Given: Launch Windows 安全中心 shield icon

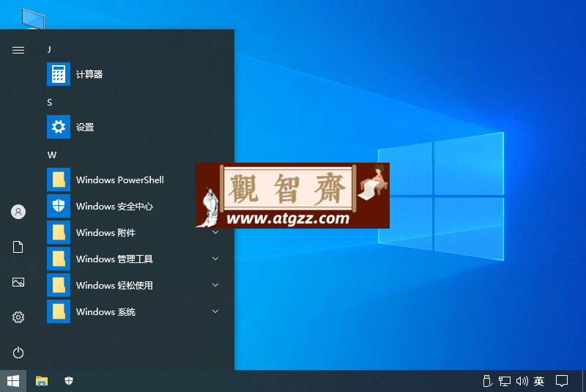Looking at the screenshot, I should click(59, 206).
